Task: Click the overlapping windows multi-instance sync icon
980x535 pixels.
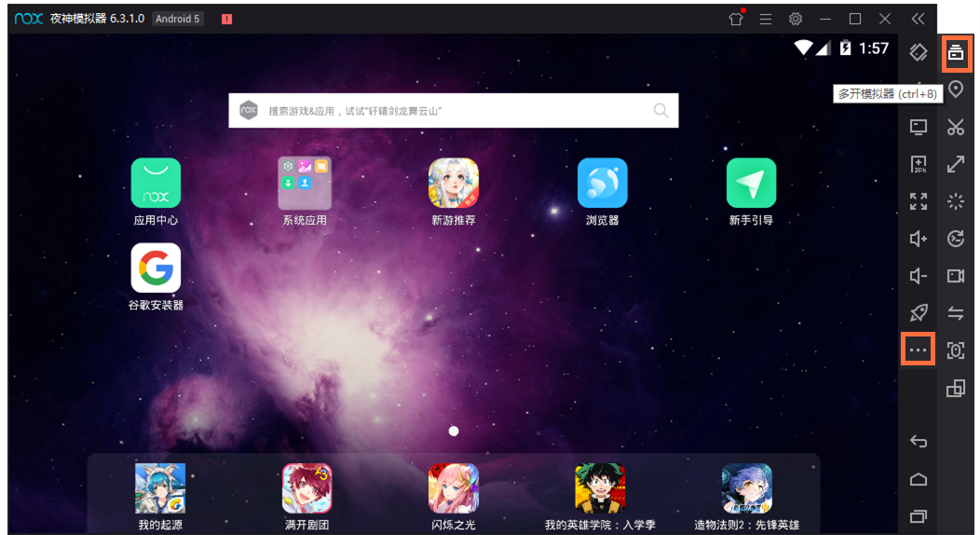Action: [956, 389]
